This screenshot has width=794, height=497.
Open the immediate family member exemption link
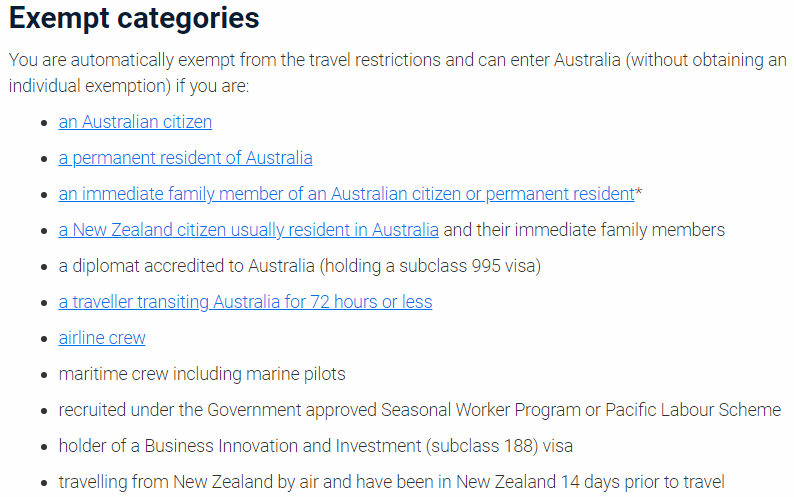346,194
